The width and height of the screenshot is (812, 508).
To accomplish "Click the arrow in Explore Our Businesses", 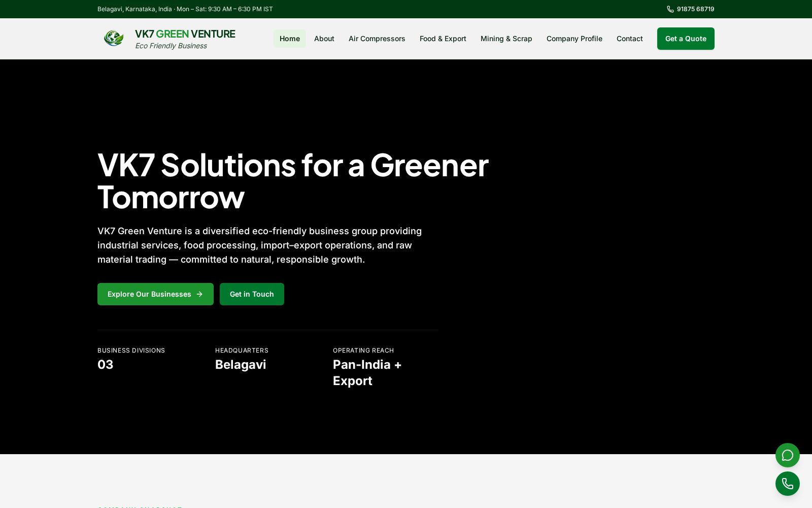I will pyautogui.click(x=199, y=294).
